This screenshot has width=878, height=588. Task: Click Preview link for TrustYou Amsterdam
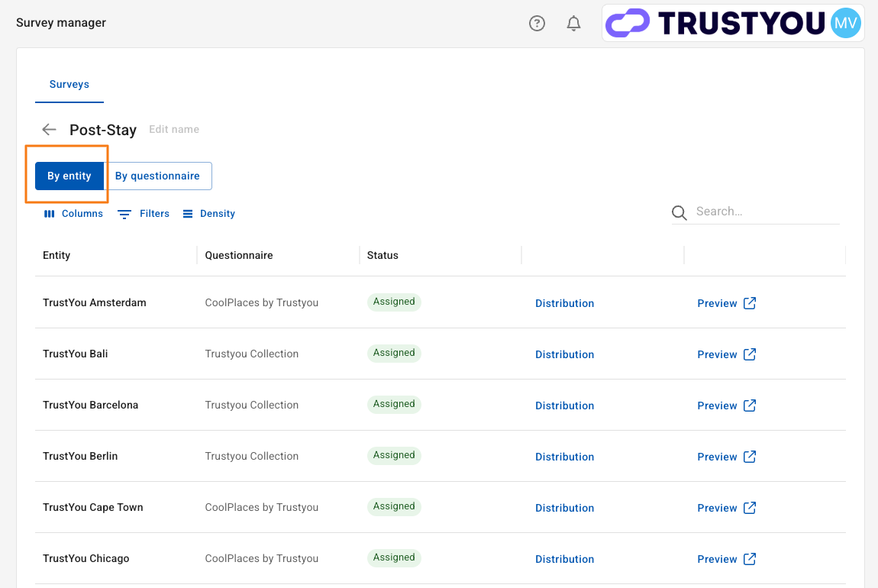click(x=717, y=303)
